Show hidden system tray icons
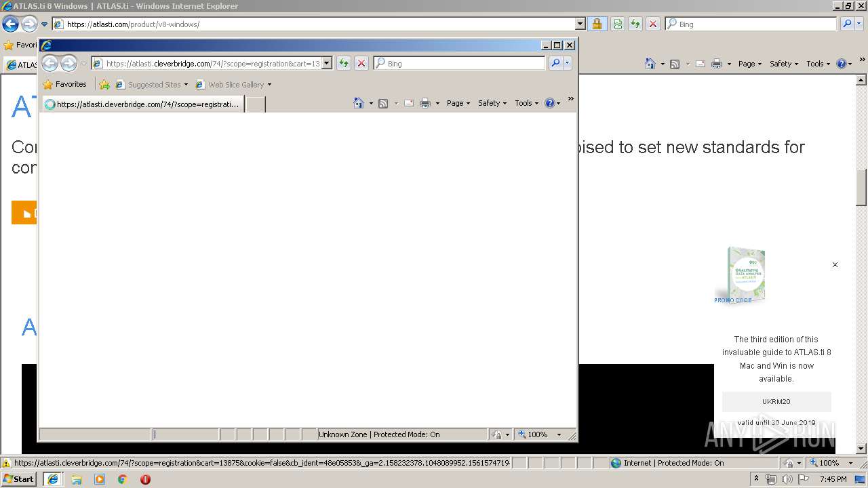 coord(757,479)
